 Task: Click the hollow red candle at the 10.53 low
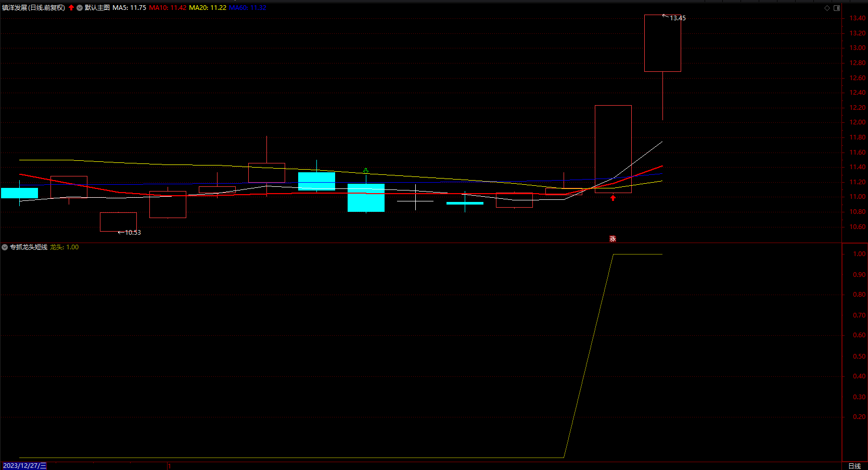[x=118, y=222]
